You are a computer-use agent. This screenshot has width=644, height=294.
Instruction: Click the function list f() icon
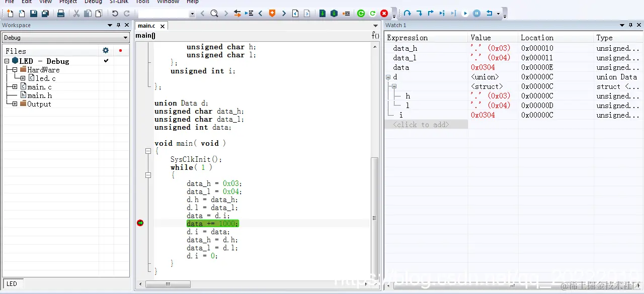coord(375,35)
